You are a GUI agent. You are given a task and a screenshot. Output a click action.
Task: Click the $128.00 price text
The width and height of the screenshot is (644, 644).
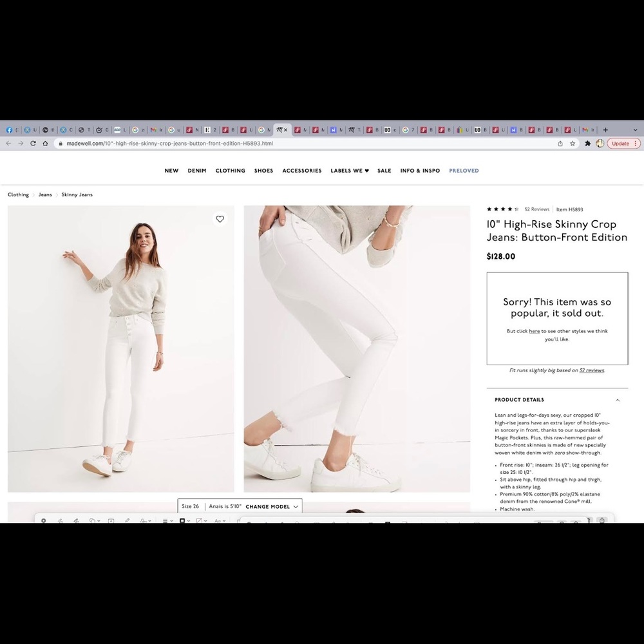coord(500,256)
